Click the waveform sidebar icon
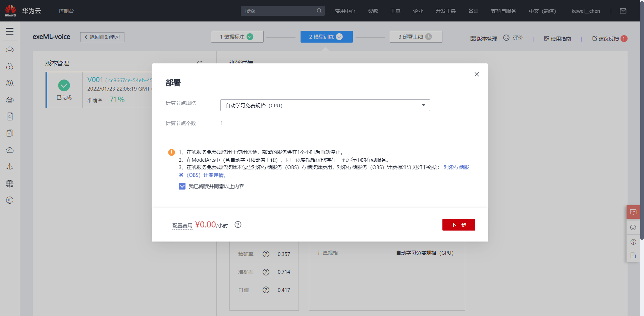This screenshot has height=316, width=644. (x=10, y=83)
